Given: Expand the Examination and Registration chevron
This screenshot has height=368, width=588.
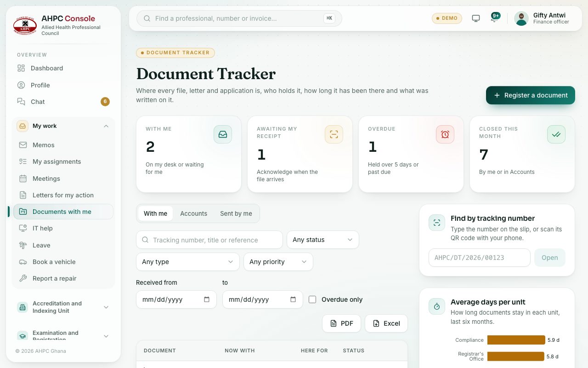Looking at the screenshot, I should coord(106,336).
